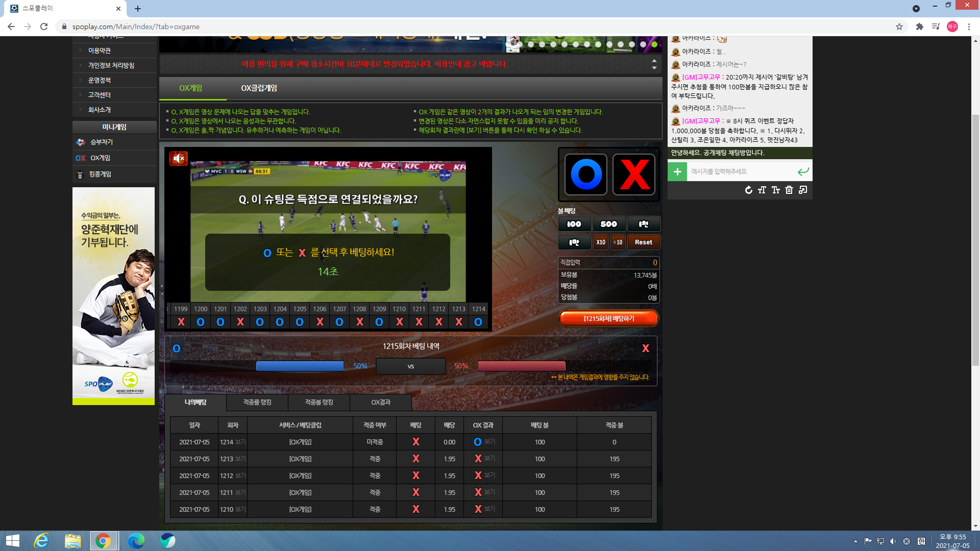Focus the 직접입력 bet amount field
980x551 pixels.
609,263
